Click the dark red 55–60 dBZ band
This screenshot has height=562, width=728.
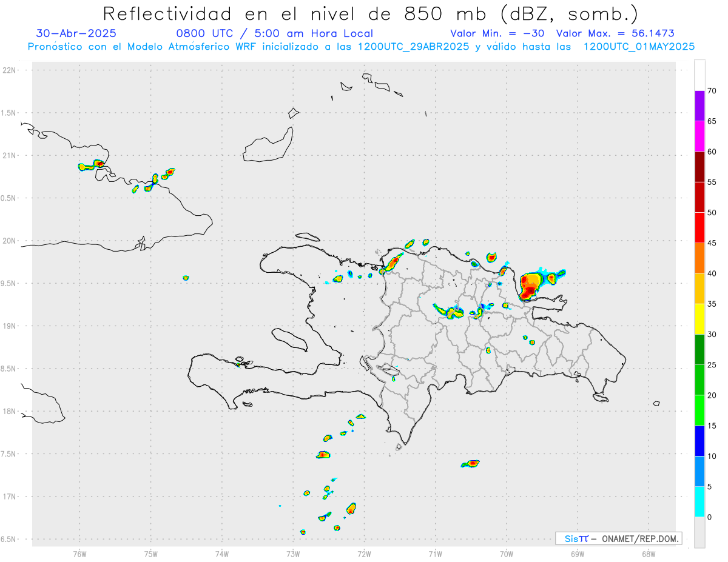click(x=699, y=167)
